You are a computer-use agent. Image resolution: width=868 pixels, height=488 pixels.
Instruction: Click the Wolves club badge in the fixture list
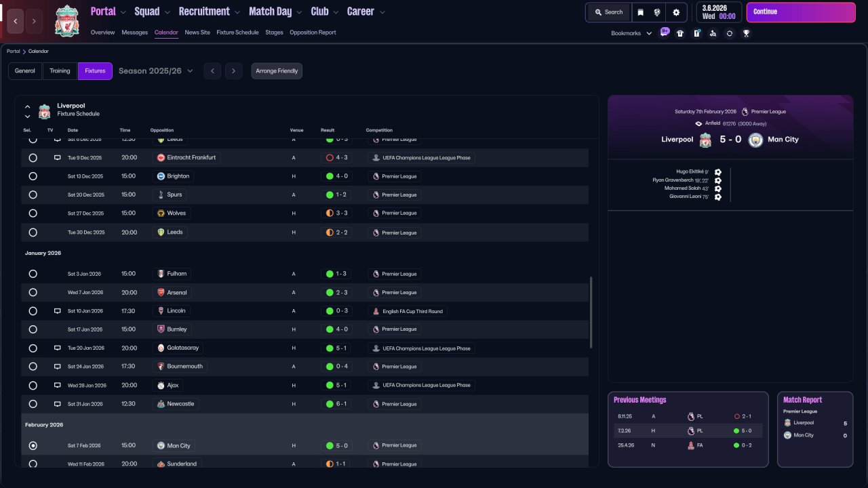161,213
